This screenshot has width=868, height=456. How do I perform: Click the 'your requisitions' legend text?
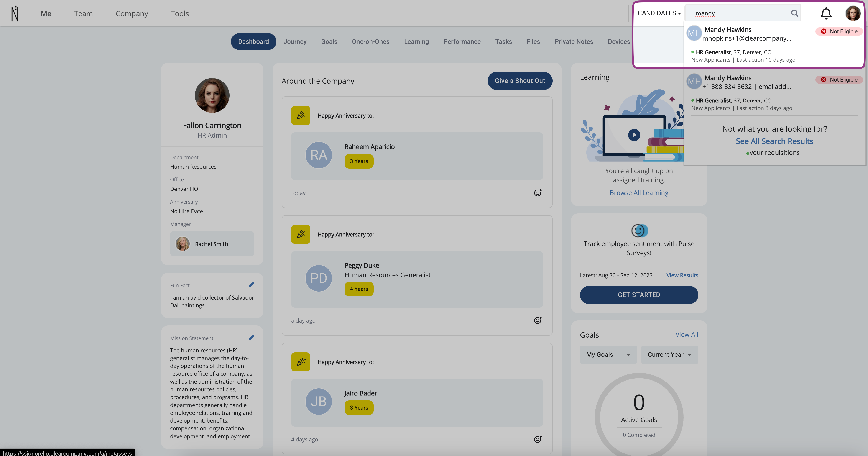click(x=774, y=153)
